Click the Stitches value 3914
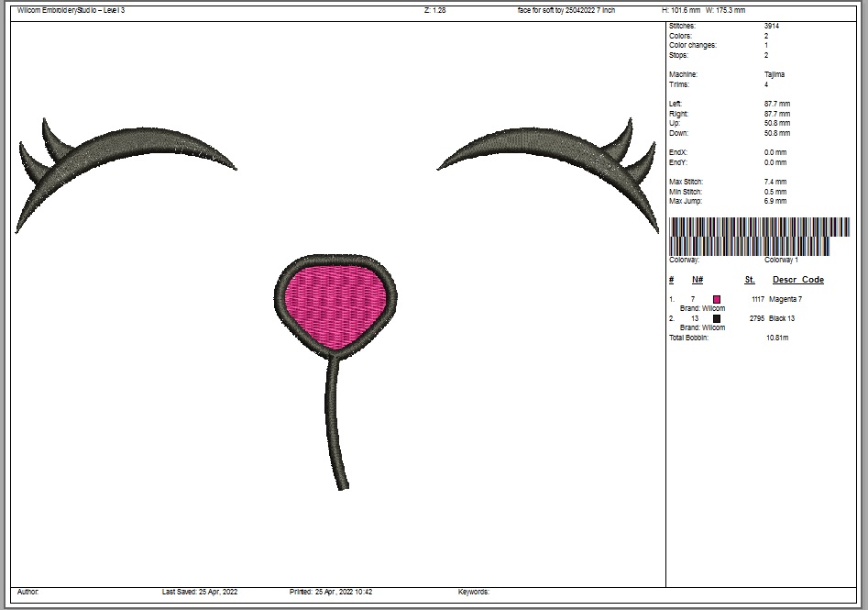This screenshot has width=868, height=610. pos(772,26)
